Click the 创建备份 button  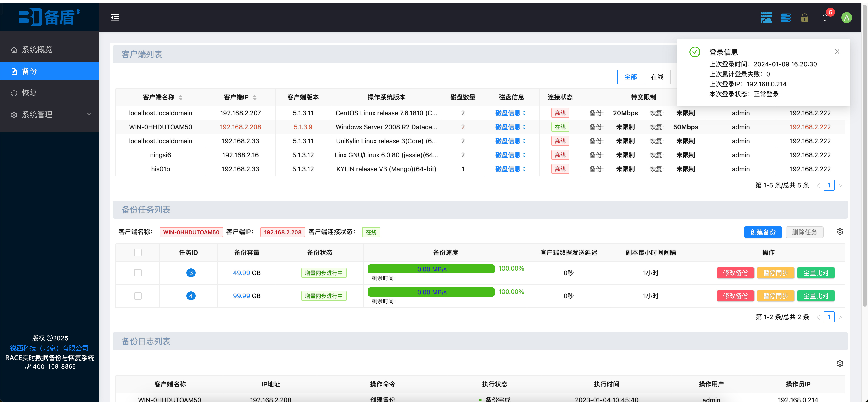tap(762, 232)
